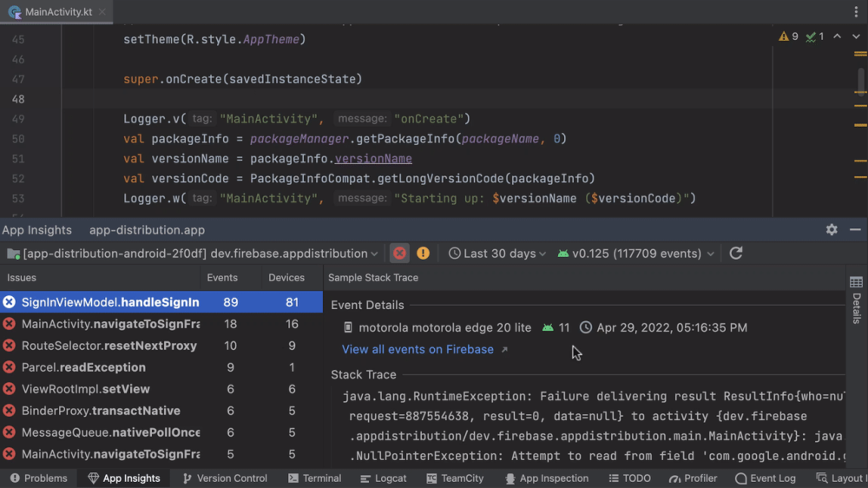
Task: Select the Parcel.readException issue row
Action: click(x=83, y=367)
